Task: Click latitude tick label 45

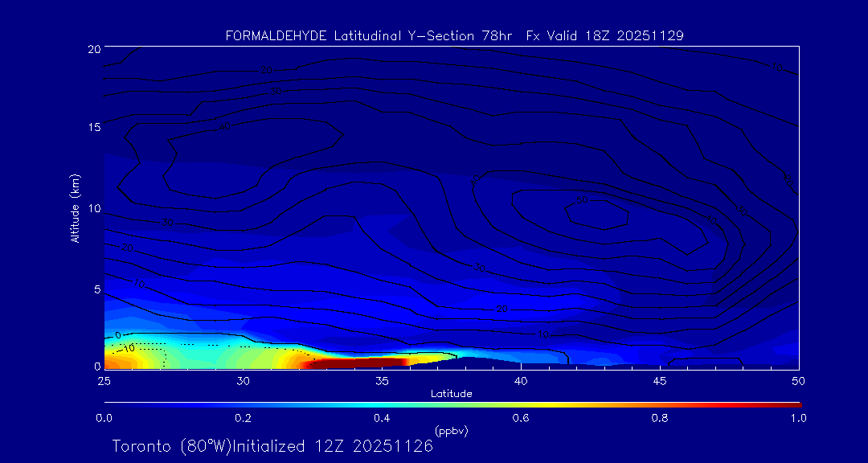Action: [x=660, y=380]
